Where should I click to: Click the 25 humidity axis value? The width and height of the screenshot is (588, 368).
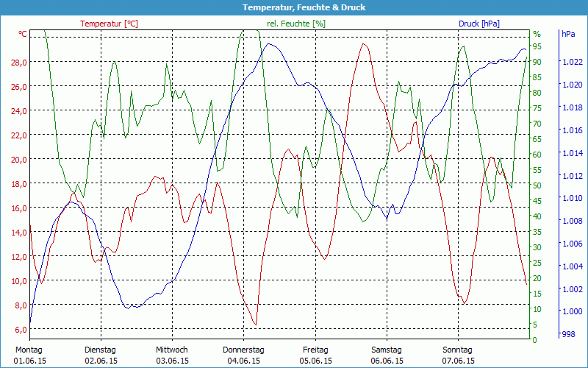click(537, 263)
